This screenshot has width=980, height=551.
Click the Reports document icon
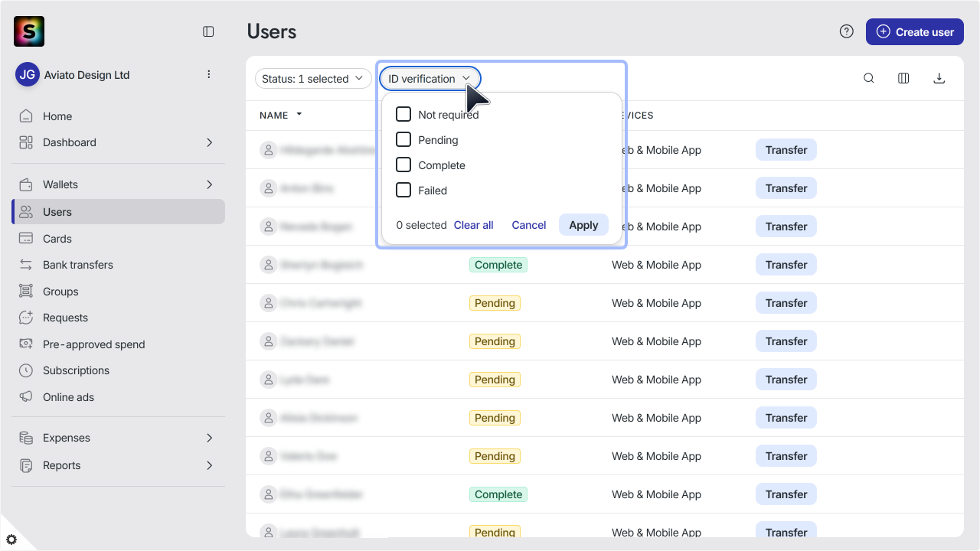pyautogui.click(x=26, y=465)
